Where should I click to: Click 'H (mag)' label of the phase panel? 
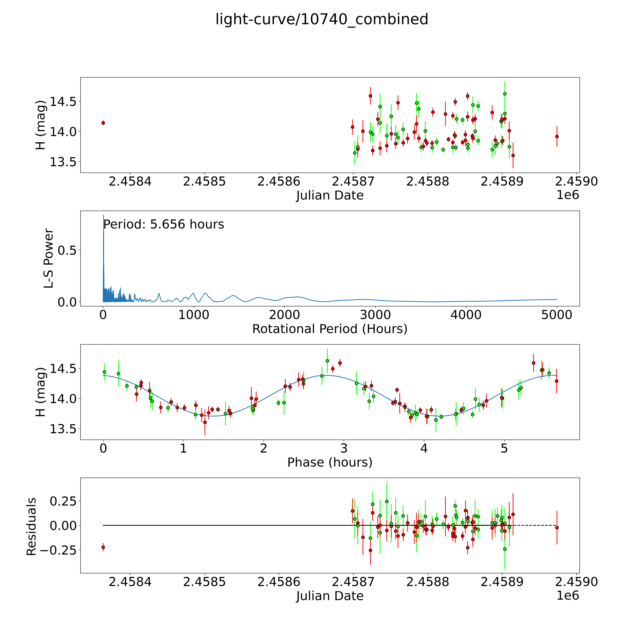[x=41, y=392]
